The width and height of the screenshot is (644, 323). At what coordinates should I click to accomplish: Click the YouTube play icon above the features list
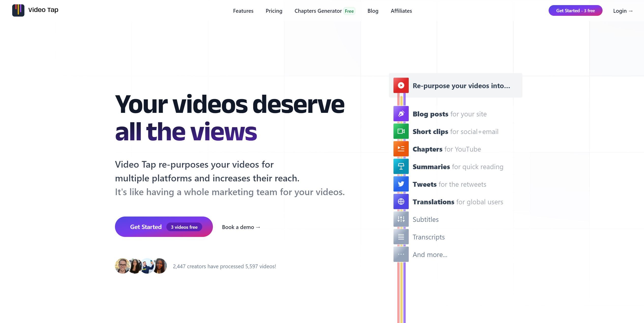401,85
